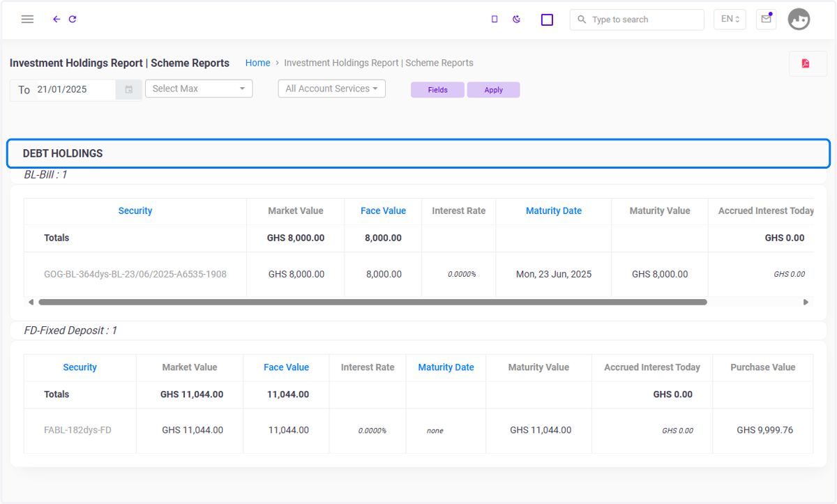Image resolution: width=837 pixels, height=504 pixels.
Task: Collapse the DEBT HOLDINGS section header
Action: click(x=418, y=153)
